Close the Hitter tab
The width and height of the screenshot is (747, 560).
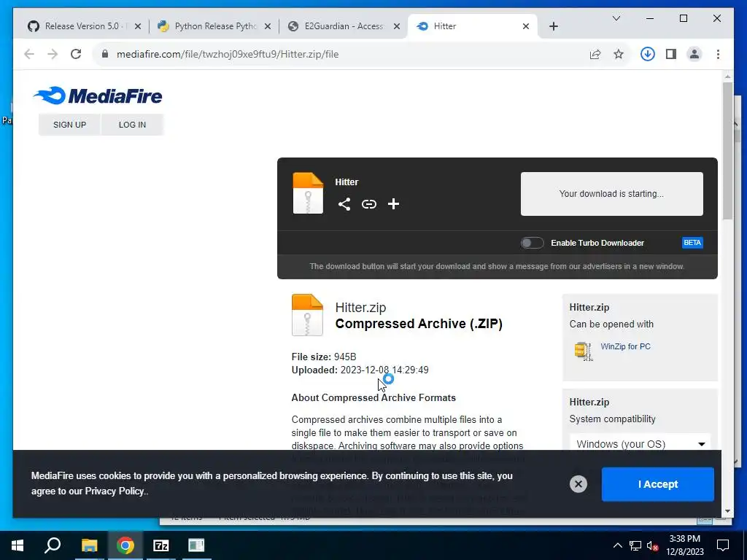click(525, 26)
